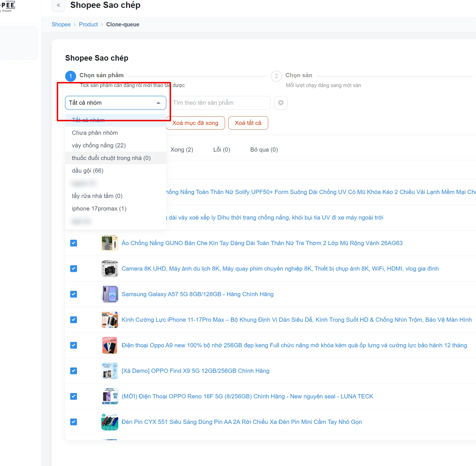
Task: Click Xoá tất cả button
Action: point(248,123)
